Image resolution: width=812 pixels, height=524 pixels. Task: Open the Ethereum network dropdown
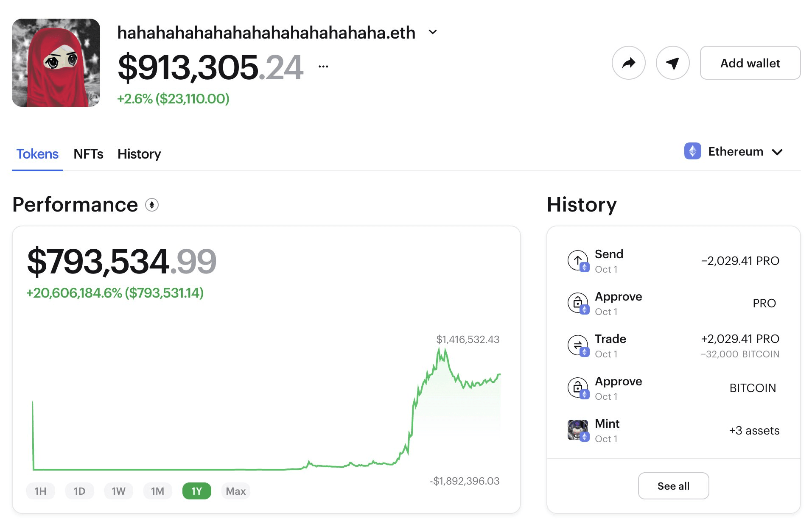734,151
